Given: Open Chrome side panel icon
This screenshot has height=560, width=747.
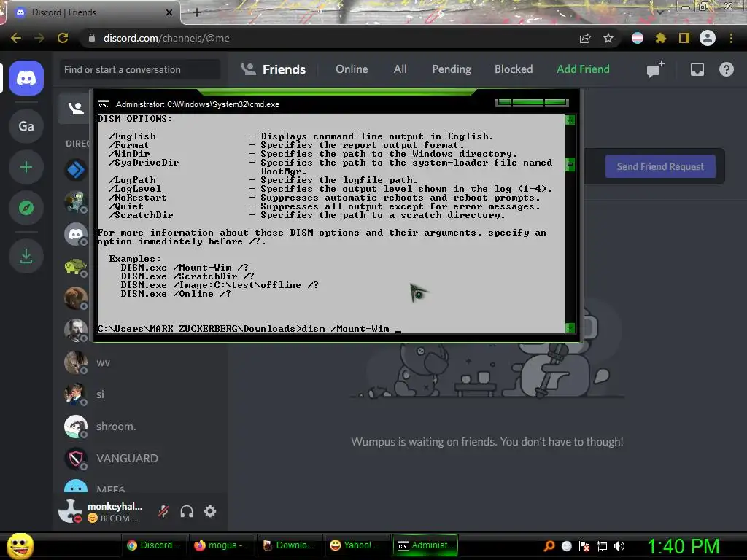Looking at the screenshot, I should click(x=684, y=38).
